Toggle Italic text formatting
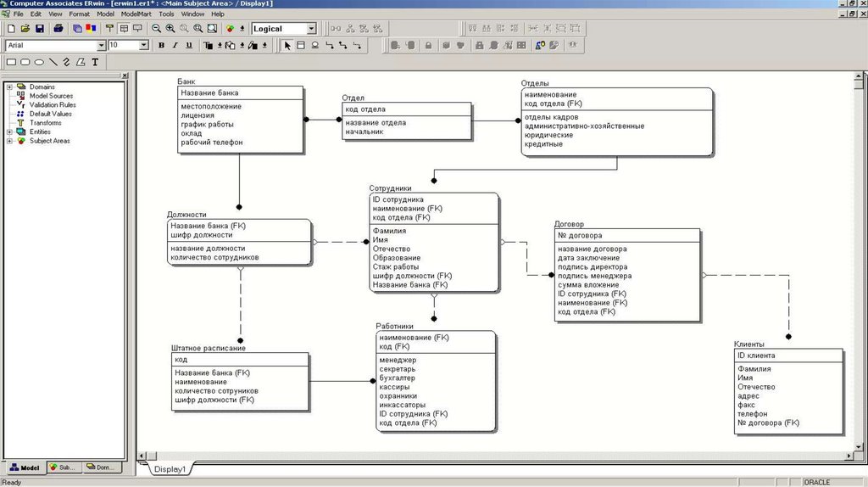The width and height of the screenshot is (868, 487). click(x=175, y=45)
